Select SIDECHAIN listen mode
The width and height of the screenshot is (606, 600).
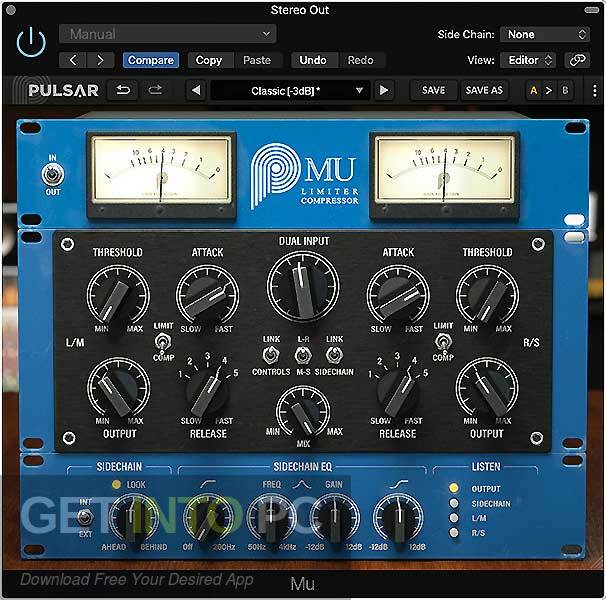click(x=454, y=503)
